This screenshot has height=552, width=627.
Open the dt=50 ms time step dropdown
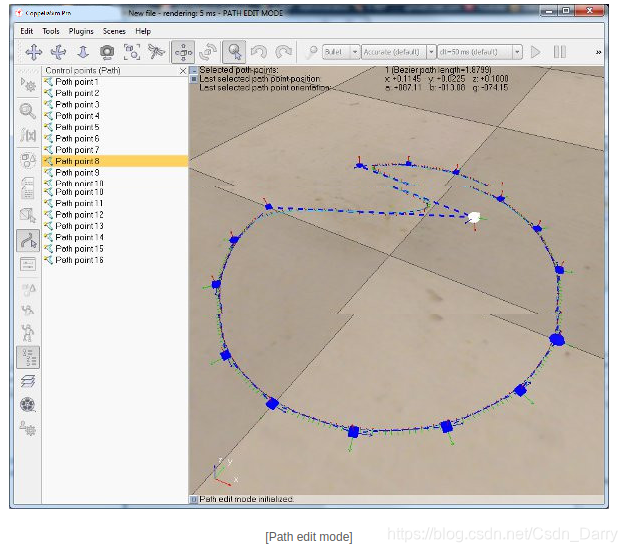tap(480, 52)
